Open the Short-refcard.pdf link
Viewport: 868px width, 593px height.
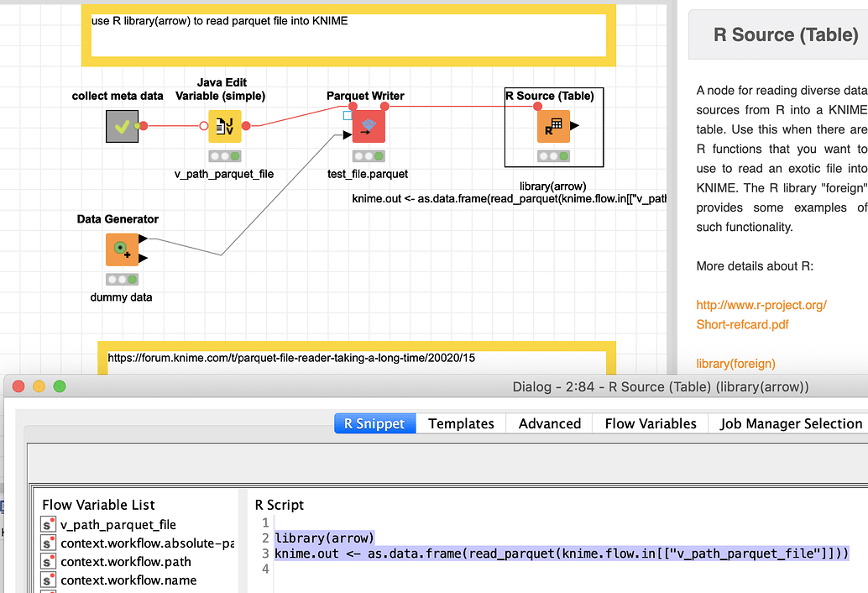coord(744,324)
